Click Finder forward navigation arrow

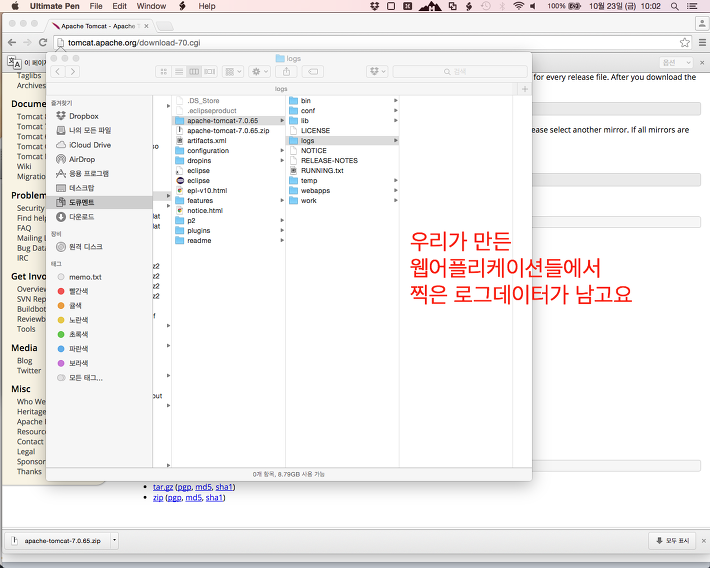coord(72,72)
